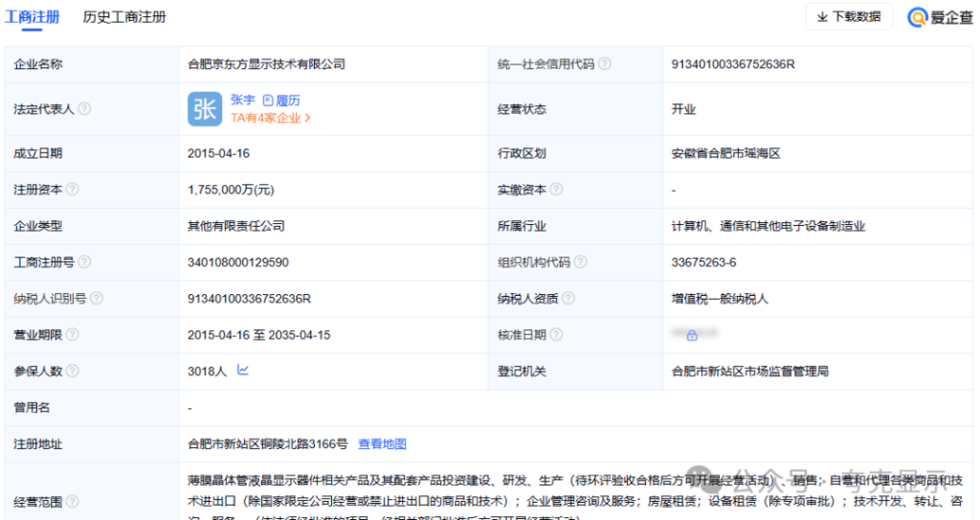Click help icon beside 注册资本
Image resolution: width=980 pixels, height=520 pixels.
point(73,189)
